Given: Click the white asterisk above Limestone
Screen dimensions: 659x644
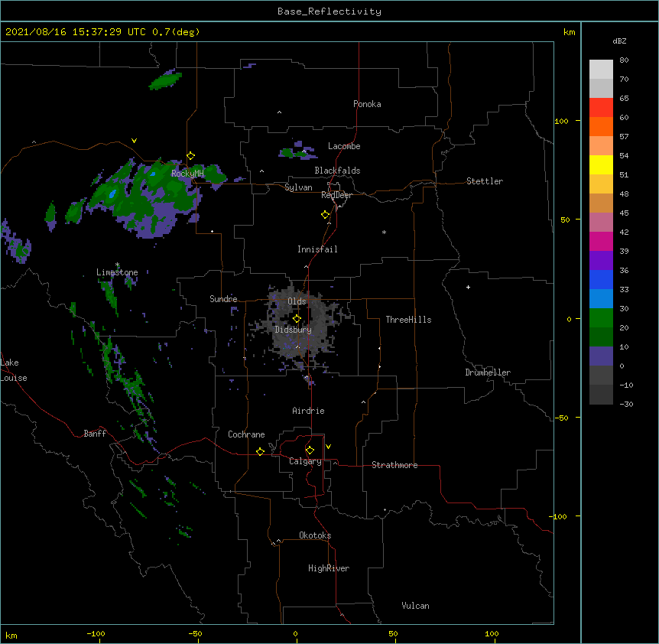Looking at the screenshot, I should click(117, 265).
